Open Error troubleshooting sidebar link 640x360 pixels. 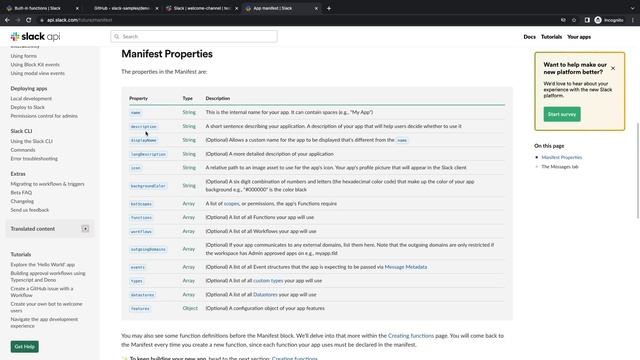[x=34, y=158]
